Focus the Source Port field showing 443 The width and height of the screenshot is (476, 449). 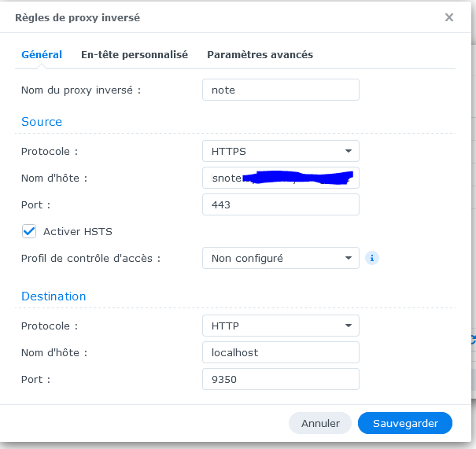pyautogui.click(x=280, y=204)
